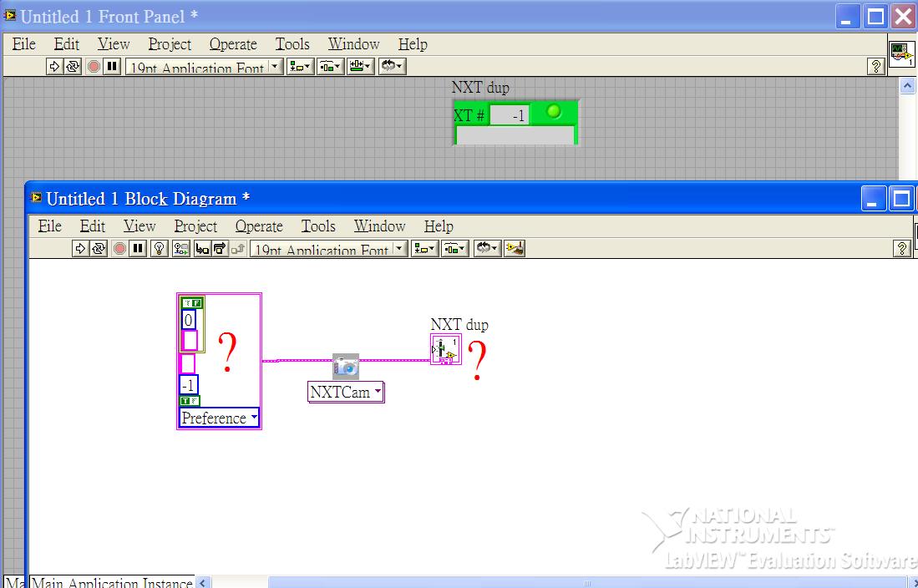Click NXT dup indicator terminal on diagram
The height and width of the screenshot is (588, 918).
[x=445, y=350]
